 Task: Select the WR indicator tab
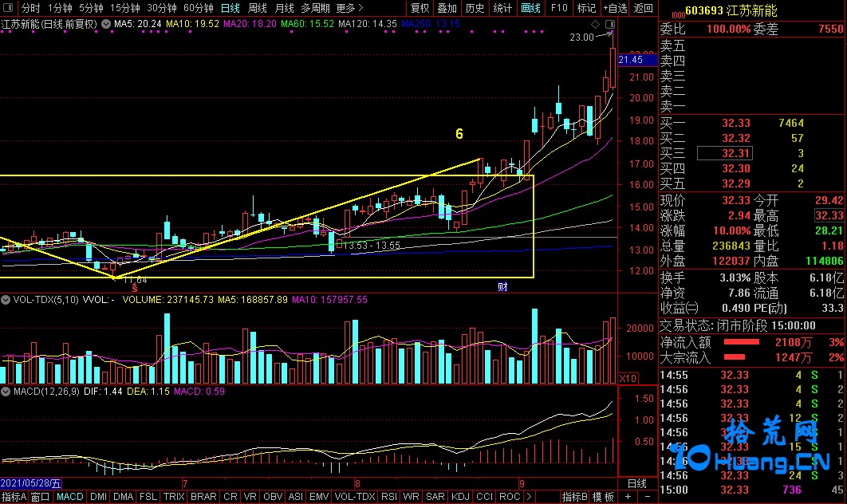pos(411,497)
